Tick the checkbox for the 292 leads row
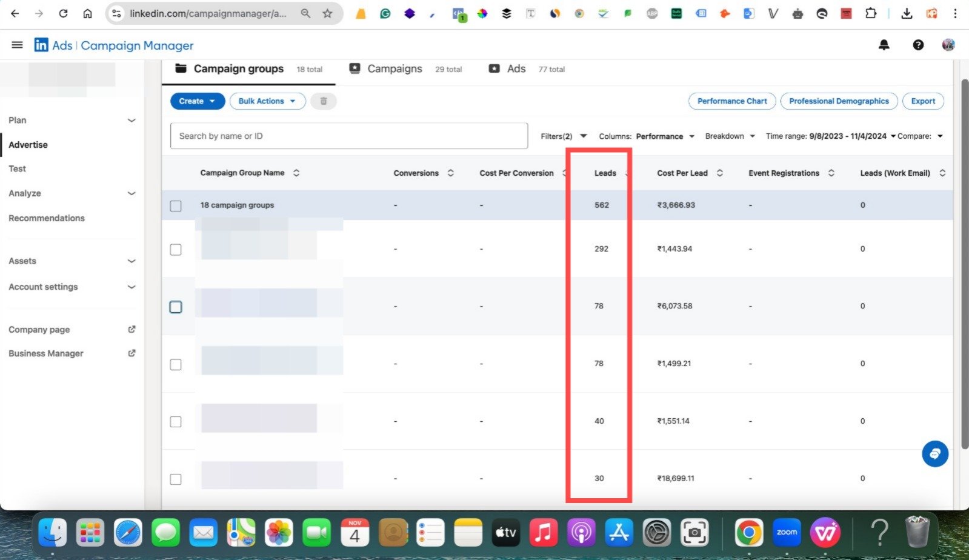 click(x=176, y=250)
